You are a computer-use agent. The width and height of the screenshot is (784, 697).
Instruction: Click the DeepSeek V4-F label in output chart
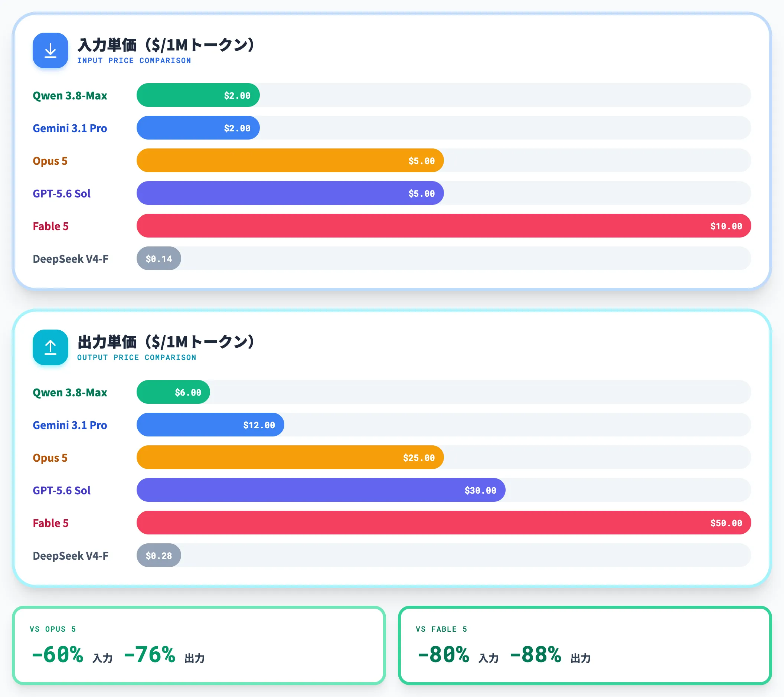tap(71, 556)
